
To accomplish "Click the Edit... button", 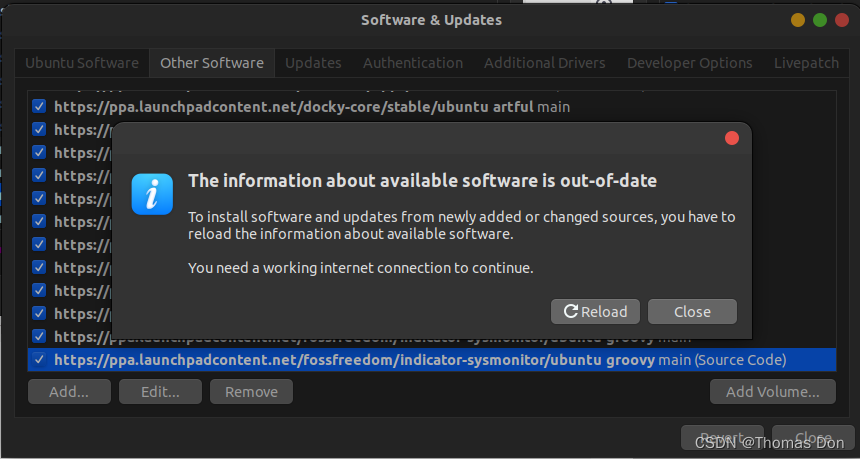I will (160, 392).
